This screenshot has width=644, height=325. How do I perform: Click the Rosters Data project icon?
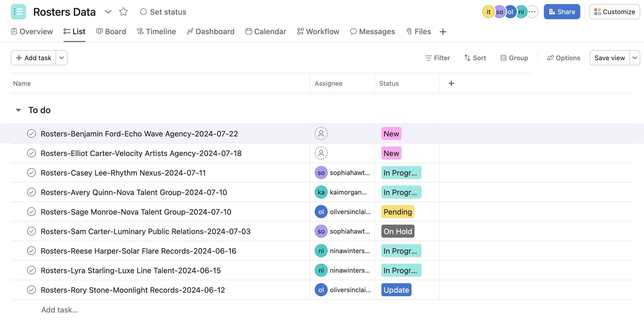click(x=18, y=12)
